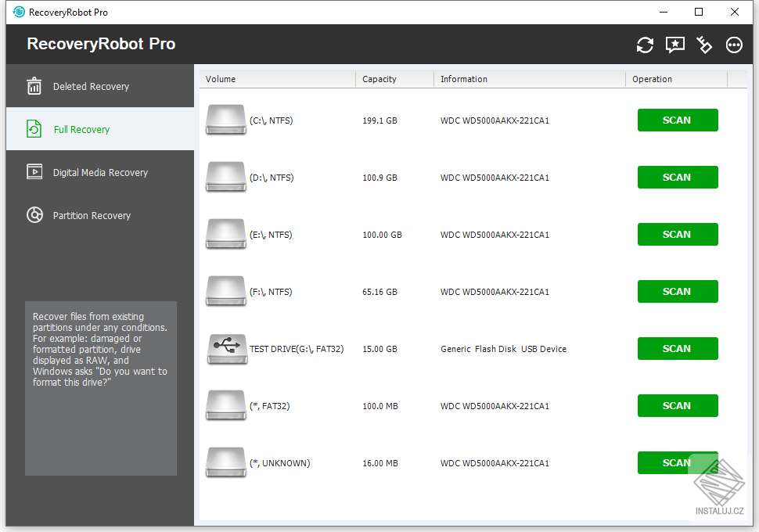Click the Full Recovery description text box
Screen dimensions: 759x532
(101, 388)
